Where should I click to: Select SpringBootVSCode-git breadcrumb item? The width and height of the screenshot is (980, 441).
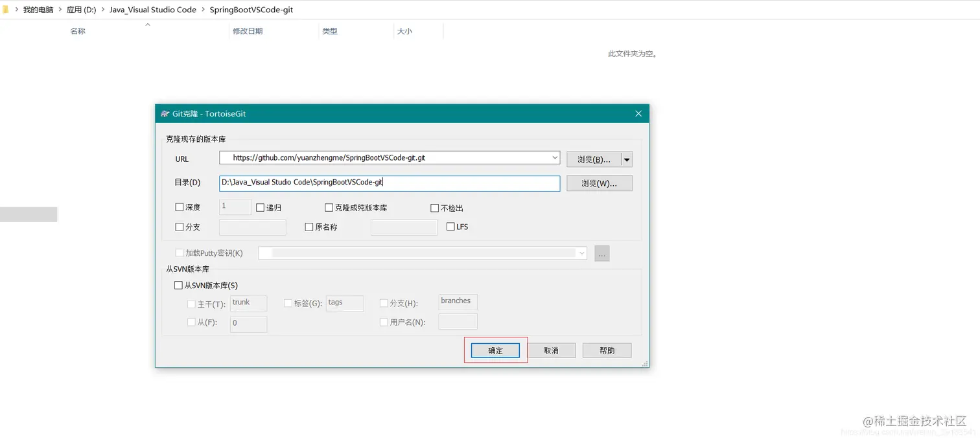251,10
